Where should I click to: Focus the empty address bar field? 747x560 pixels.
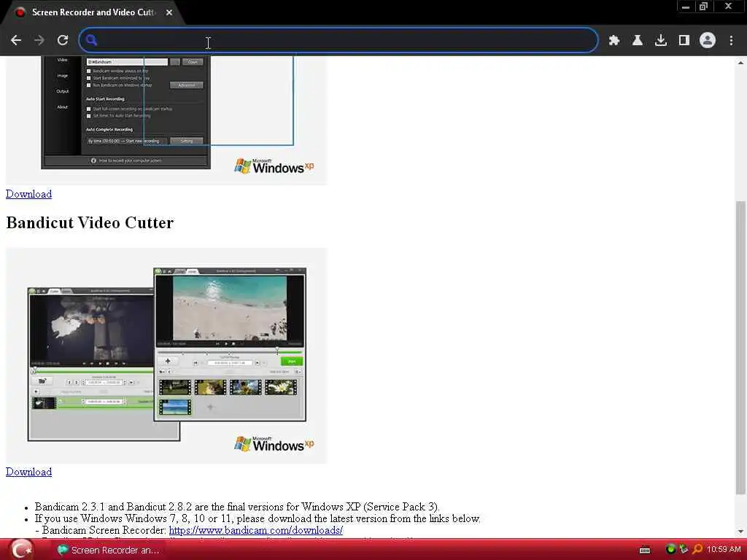[x=338, y=41]
